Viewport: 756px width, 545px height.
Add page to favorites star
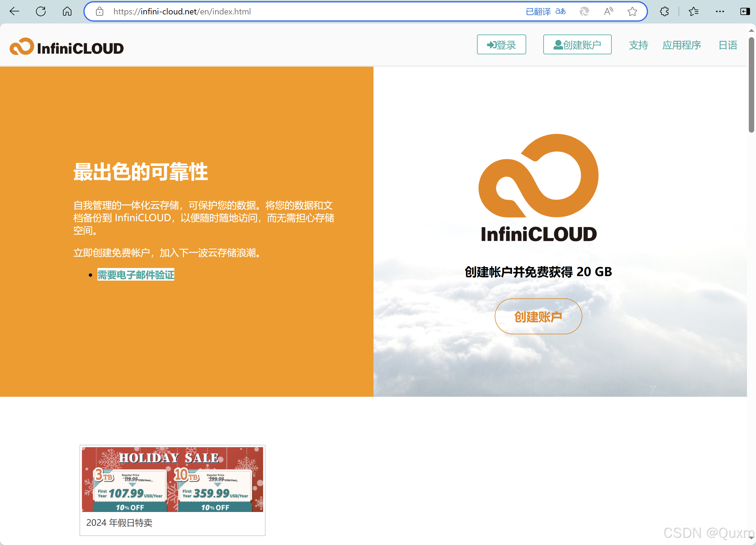click(632, 12)
